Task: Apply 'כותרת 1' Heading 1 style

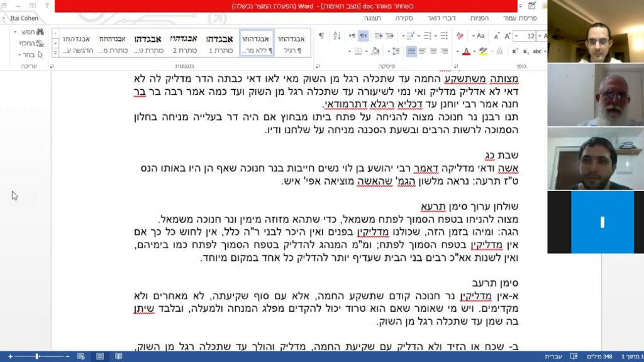Action: click(x=220, y=43)
